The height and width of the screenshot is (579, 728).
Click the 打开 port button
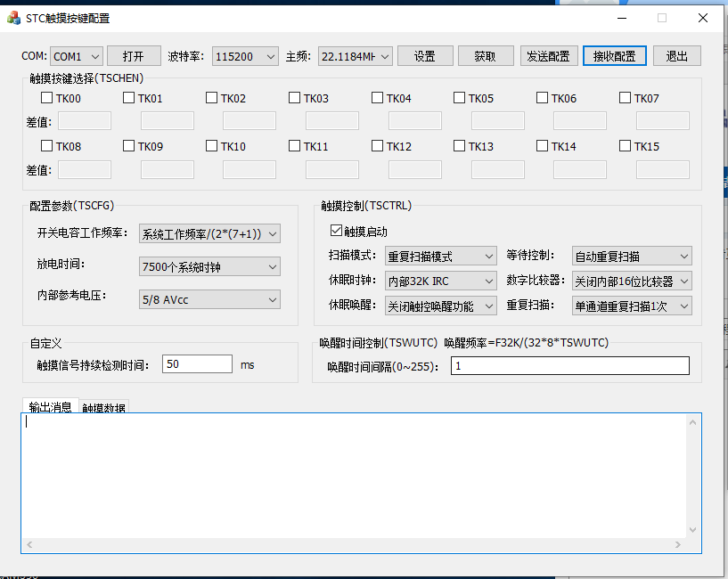click(134, 56)
